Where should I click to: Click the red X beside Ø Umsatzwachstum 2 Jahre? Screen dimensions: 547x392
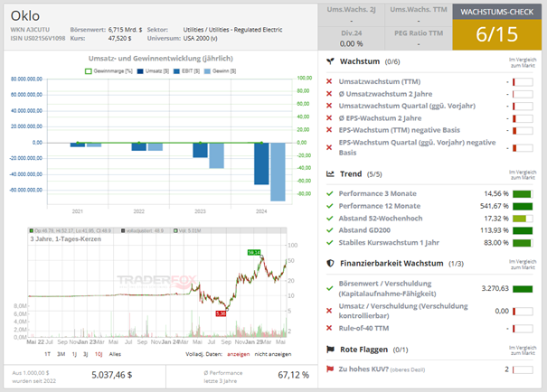click(329, 94)
